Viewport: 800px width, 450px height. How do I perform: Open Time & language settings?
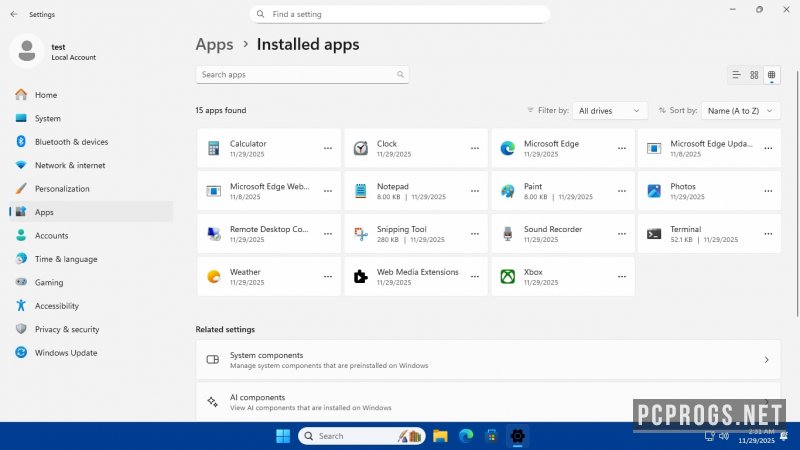coord(91,259)
